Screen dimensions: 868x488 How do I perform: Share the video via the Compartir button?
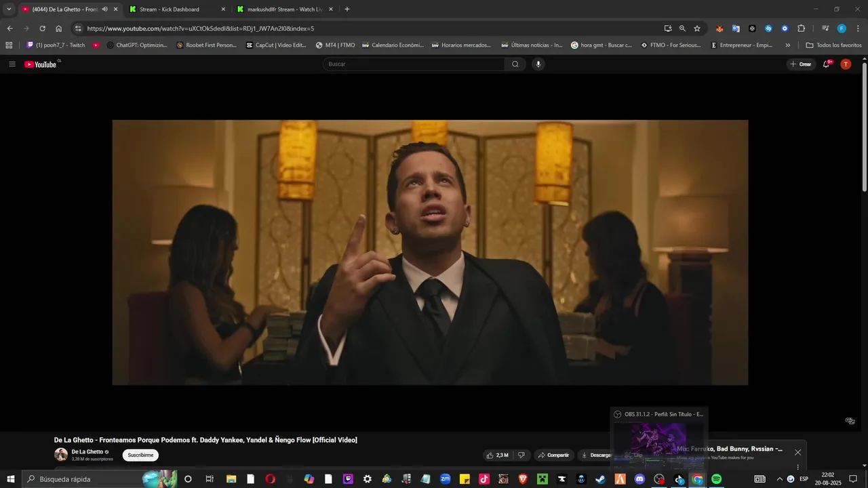point(553,455)
